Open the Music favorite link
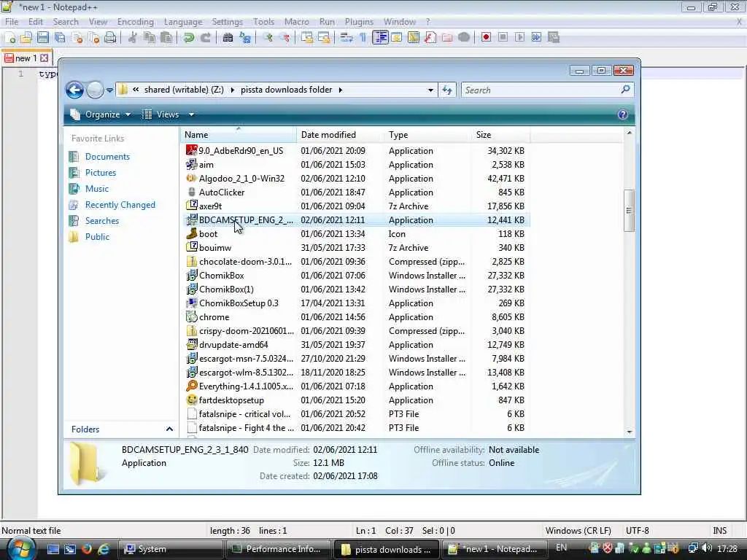This screenshot has height=560, width=747. coord(97,189)
